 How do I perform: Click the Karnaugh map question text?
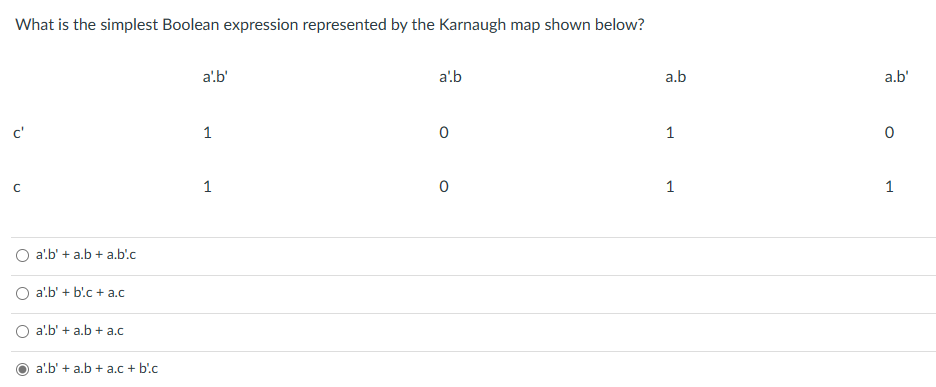330,25
